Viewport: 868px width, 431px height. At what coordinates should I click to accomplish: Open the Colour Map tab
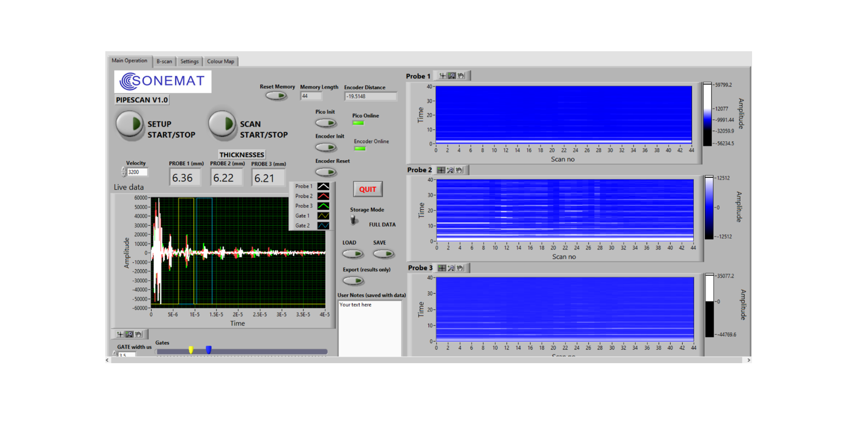point(220,61)
